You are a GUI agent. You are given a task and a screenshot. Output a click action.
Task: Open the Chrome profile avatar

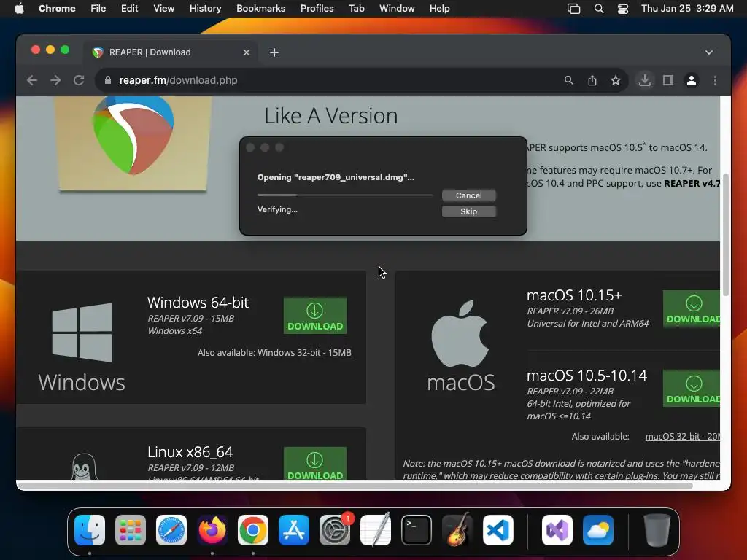click(692, 80)
